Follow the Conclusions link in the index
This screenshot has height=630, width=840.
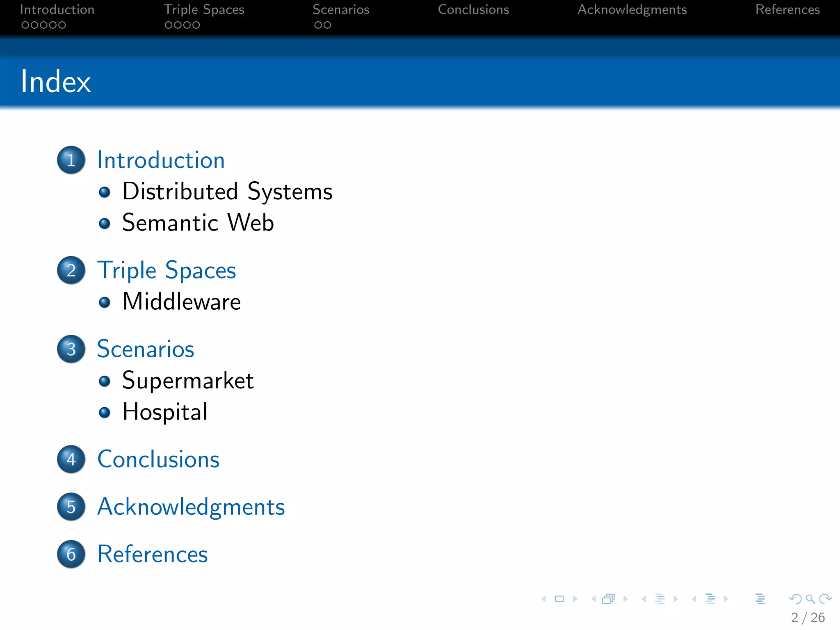pyautogui.click(x=158, y=459)
